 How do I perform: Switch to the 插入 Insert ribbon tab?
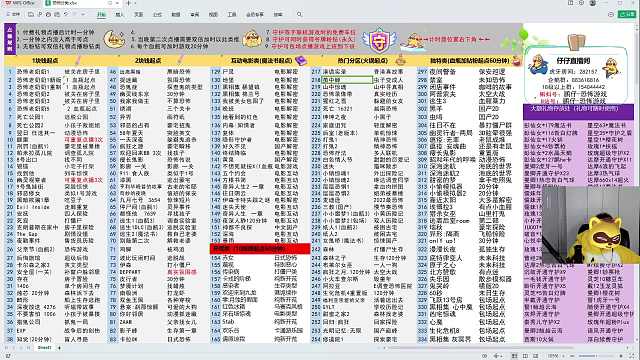(120, 15)
